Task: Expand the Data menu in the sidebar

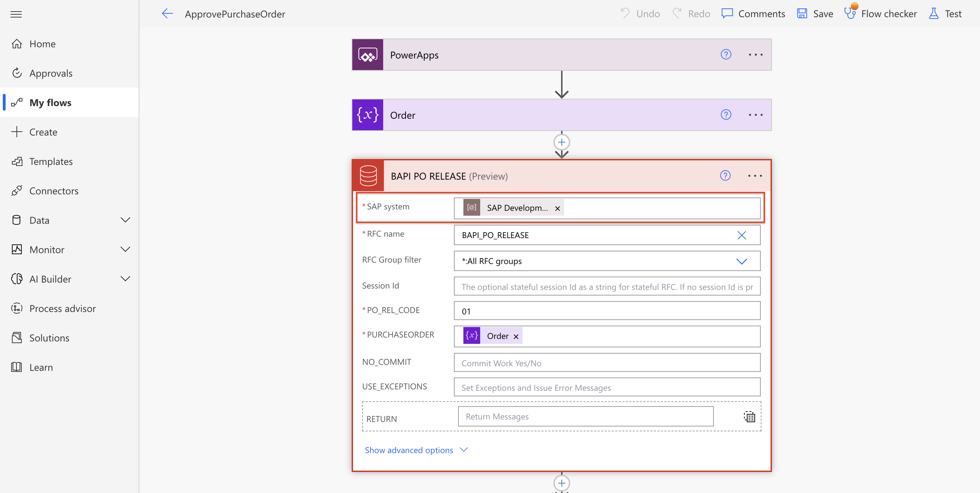Action: (125, 220)
